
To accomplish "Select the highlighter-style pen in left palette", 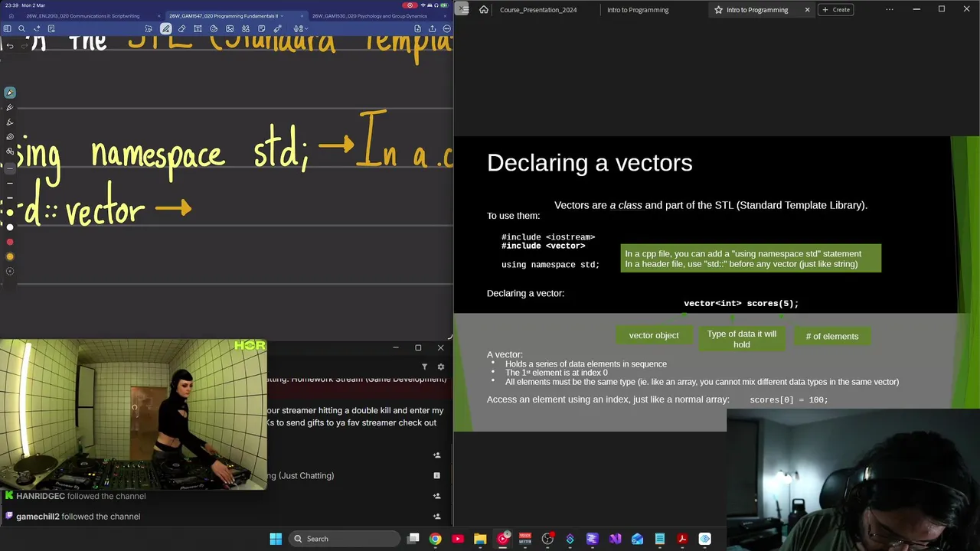I will 10,122.
